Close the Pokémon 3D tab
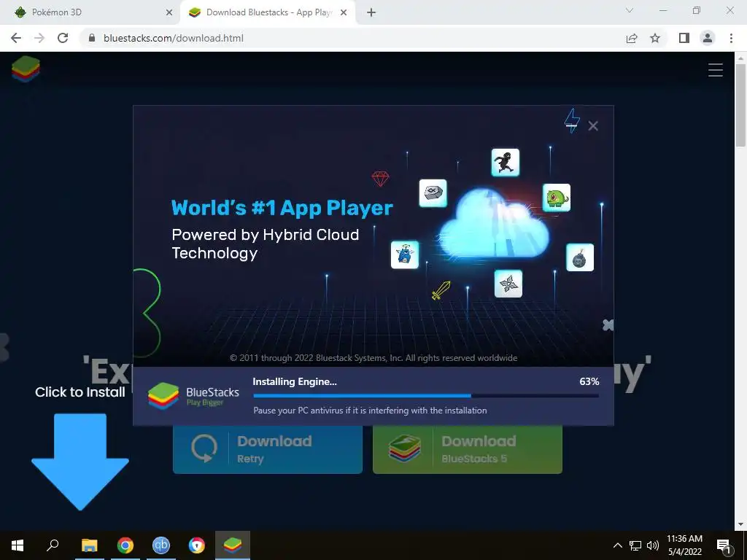747x560 pixels. click(169, 12)
